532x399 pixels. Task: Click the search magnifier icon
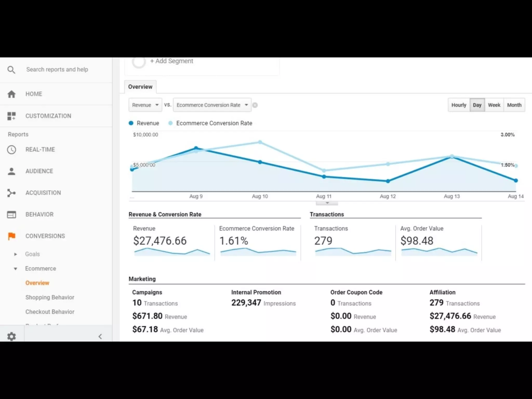(x=11, y=70)
